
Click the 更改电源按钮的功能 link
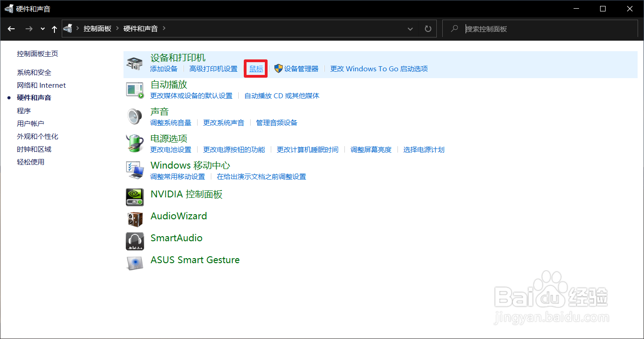234,150
